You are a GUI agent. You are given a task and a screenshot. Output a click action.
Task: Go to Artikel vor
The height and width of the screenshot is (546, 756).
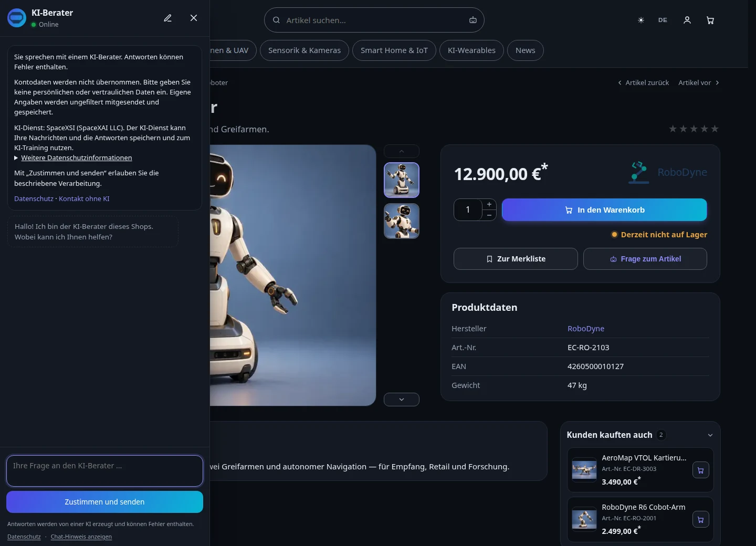699,82
